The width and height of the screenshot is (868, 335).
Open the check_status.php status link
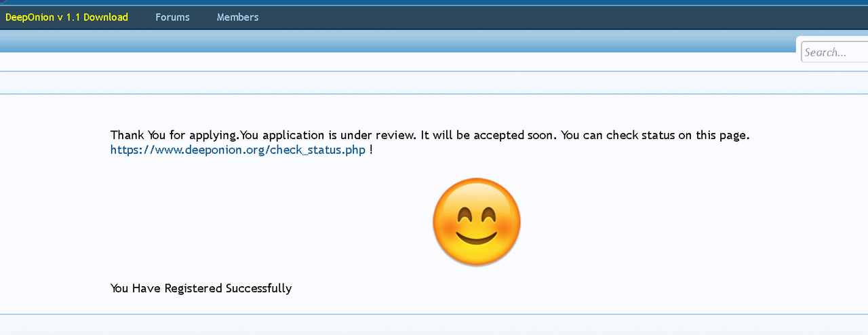click(238, 150)
